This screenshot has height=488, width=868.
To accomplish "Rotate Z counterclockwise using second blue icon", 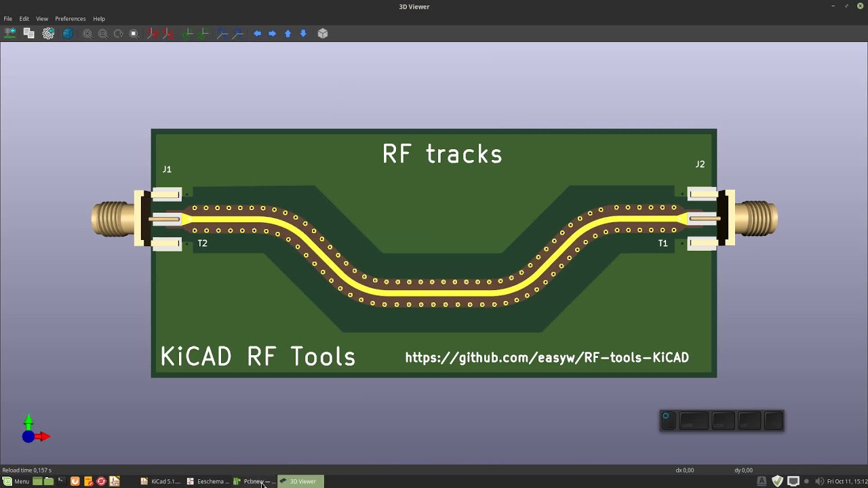I will click(x=237, y=33).
